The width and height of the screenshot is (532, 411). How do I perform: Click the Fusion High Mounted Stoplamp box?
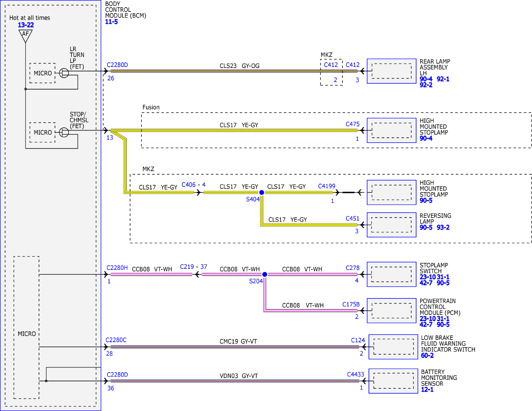[391, 130]
